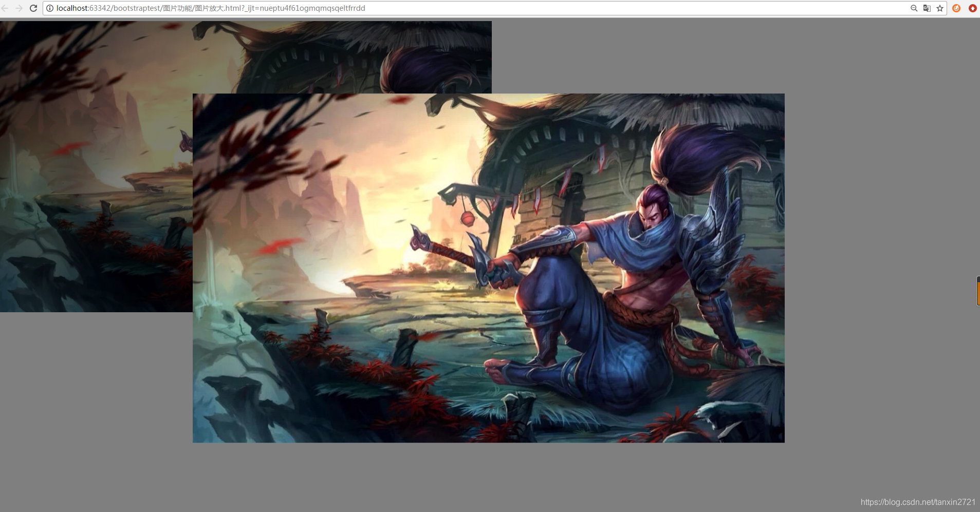Screen dimensions: 980x512
Task: Open the orange rocket extension icon
Action: (x=956, y=8)
